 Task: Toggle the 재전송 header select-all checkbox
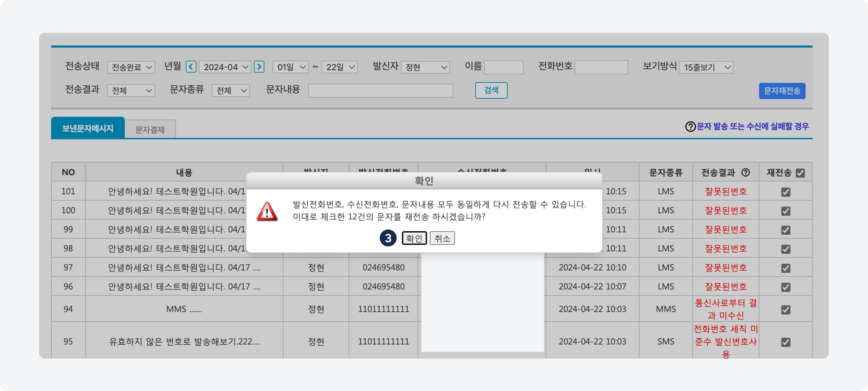[x=800, y=173]
